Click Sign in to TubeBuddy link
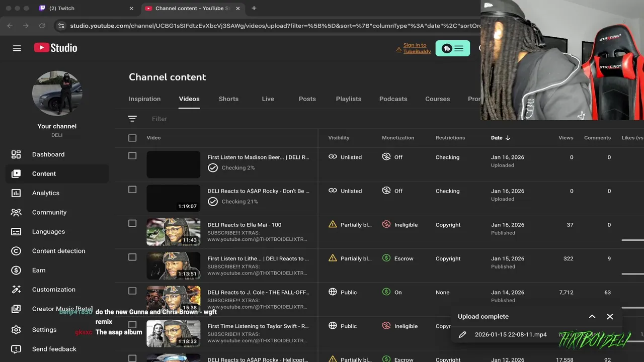 click(x=417, y=48)
